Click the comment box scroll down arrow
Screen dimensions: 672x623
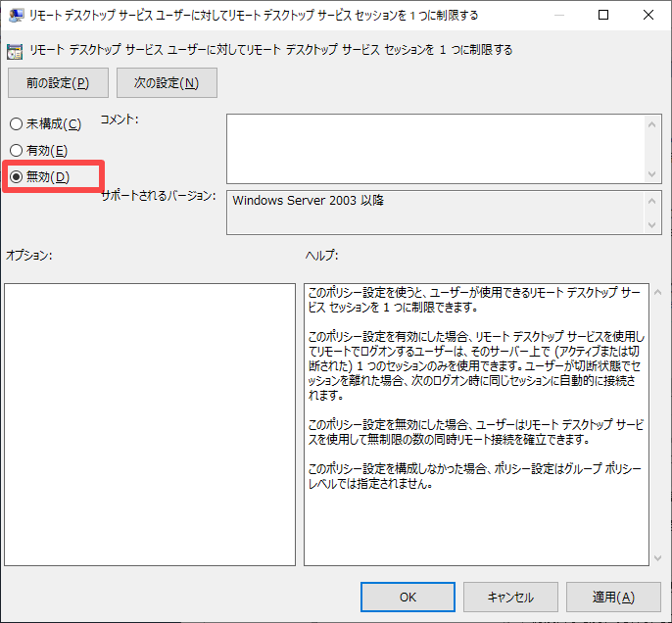pos(652,174)
